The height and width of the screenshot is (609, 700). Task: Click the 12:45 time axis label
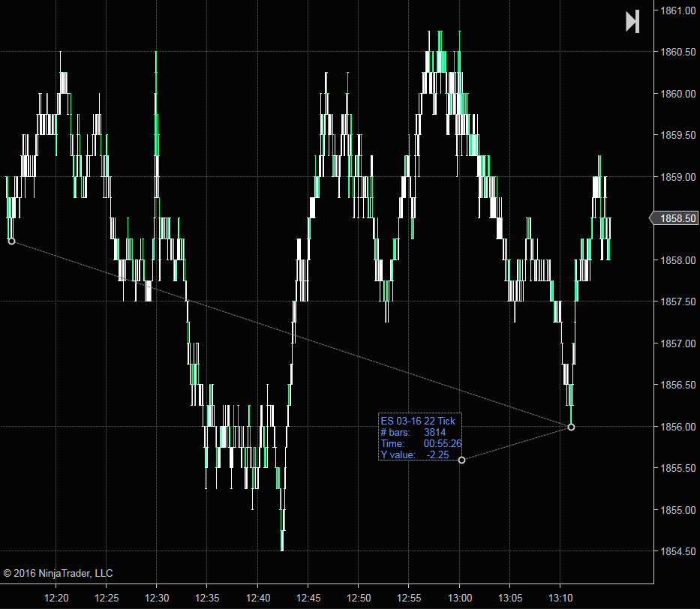[x=308, y=598]
